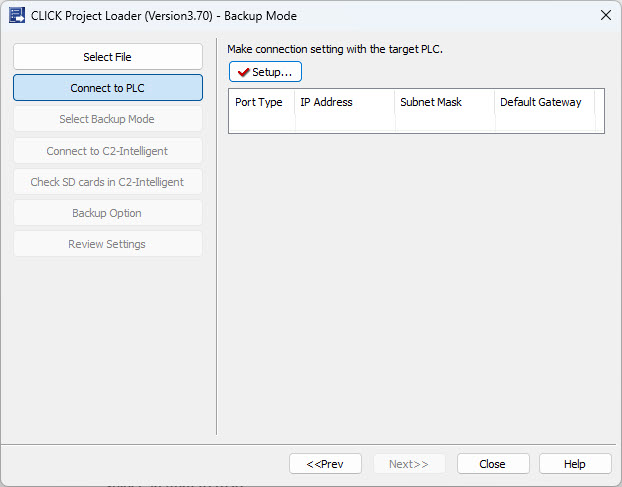Click the Subnet Mask column header

tap(445, 102)
